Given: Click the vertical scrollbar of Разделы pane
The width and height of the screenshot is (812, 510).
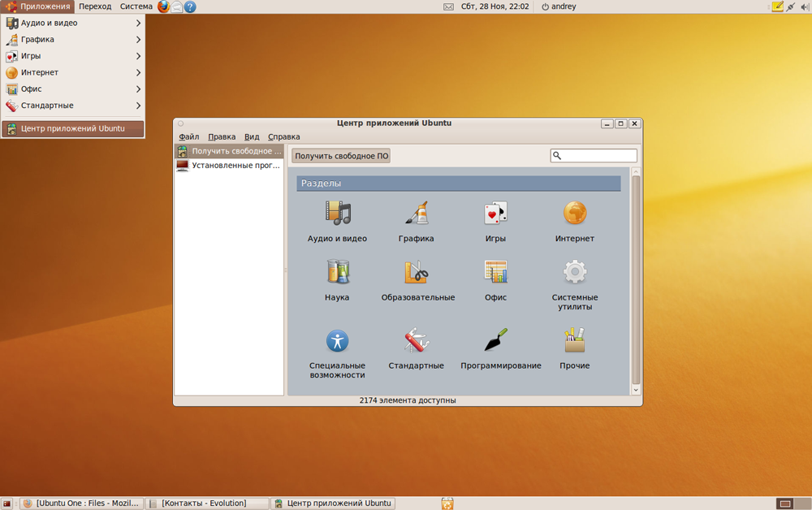Looking at the screenshot, I should pos(636,276).
